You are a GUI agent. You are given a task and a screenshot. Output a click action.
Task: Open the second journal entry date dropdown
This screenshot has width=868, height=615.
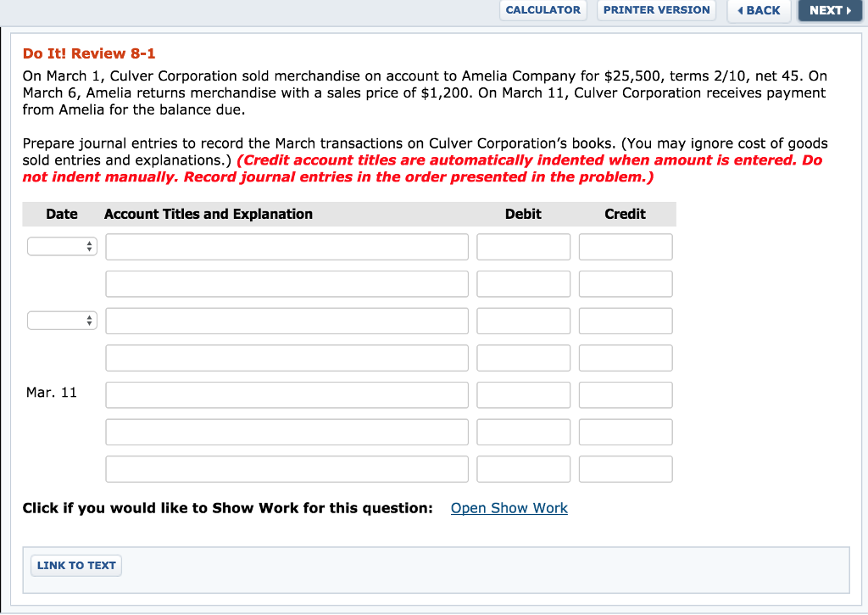tap(61, 320)
